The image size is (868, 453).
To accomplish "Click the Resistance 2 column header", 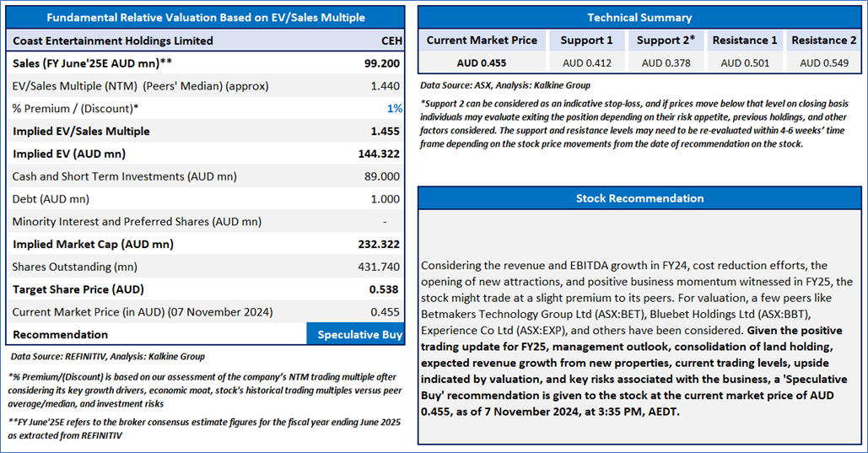I will (823, 40).
